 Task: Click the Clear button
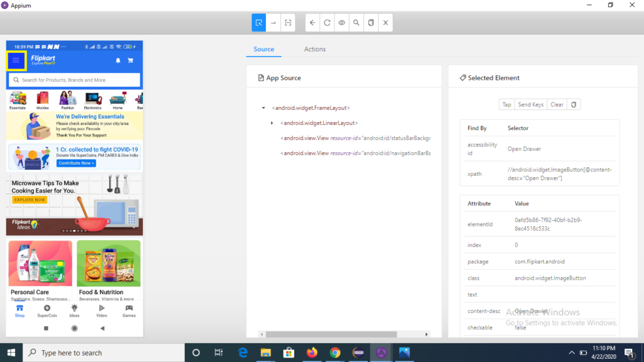click(557, 105)
